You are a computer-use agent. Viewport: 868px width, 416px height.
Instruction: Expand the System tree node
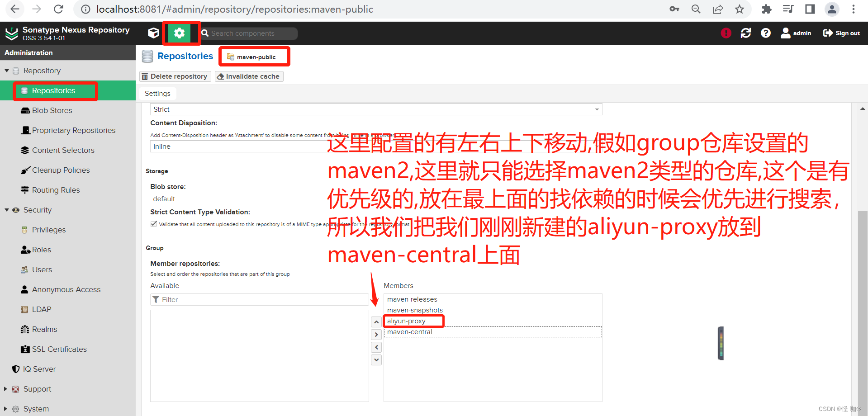click(x=5, y=409)
